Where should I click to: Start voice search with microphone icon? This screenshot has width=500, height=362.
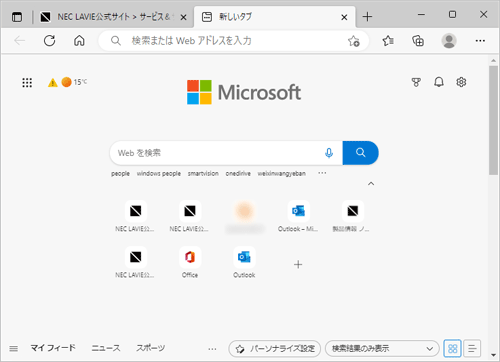[329, 153]
